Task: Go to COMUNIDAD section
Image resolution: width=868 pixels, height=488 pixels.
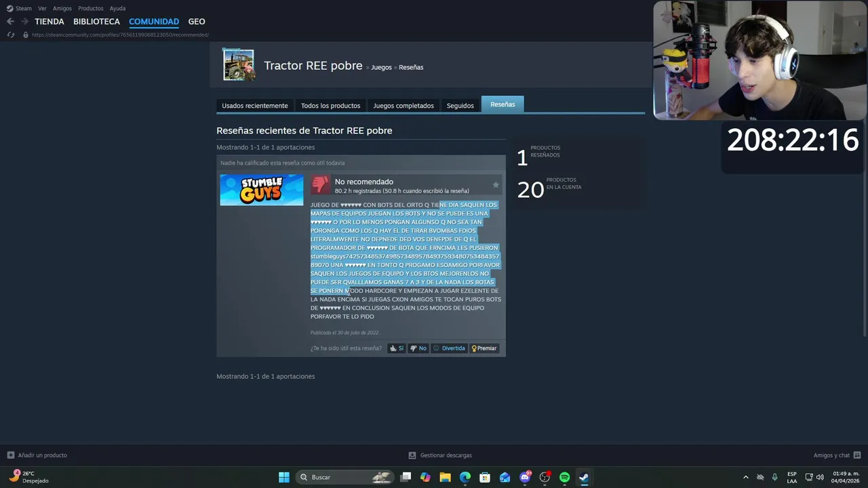Action: click(x=154, y=22)
